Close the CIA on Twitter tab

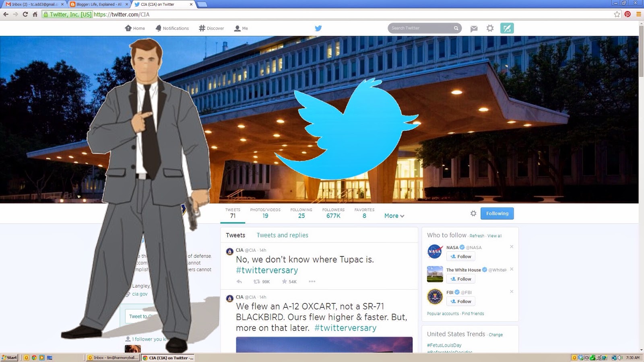tap(191, 4)
